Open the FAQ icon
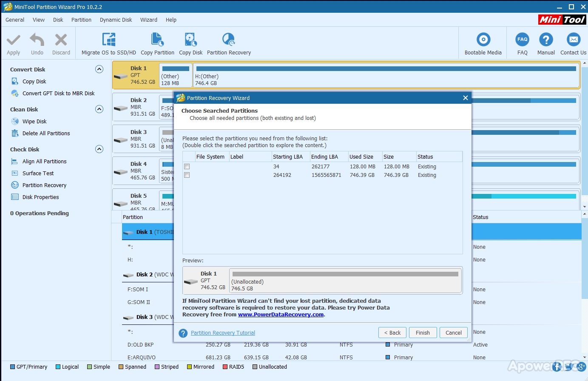Viewport: 588px width, 381px height. (523, 40)
